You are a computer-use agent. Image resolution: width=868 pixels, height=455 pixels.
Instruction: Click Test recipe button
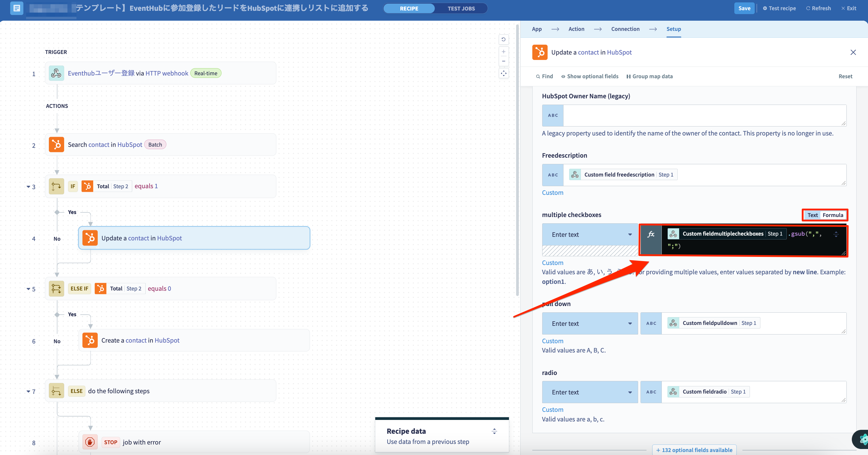(x=779, y=8)
